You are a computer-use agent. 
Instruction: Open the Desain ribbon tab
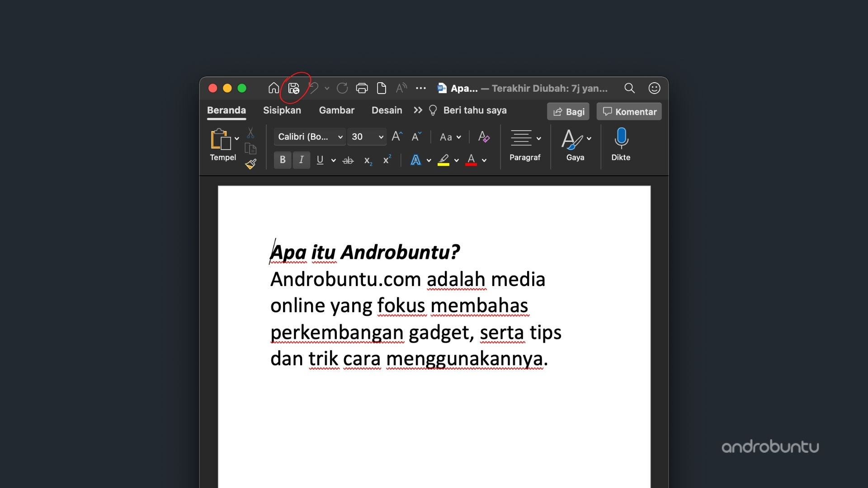387,110
